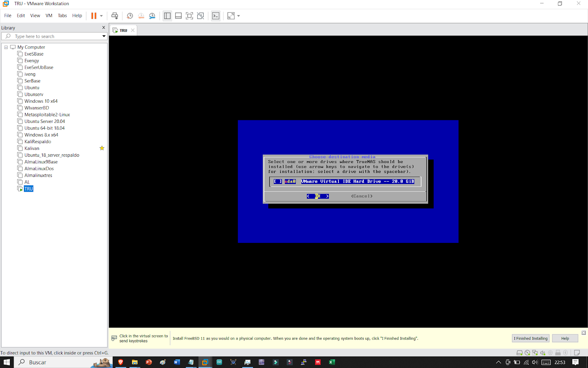
Task: Switch to the TRU tab
Action: tap(123, 31)
